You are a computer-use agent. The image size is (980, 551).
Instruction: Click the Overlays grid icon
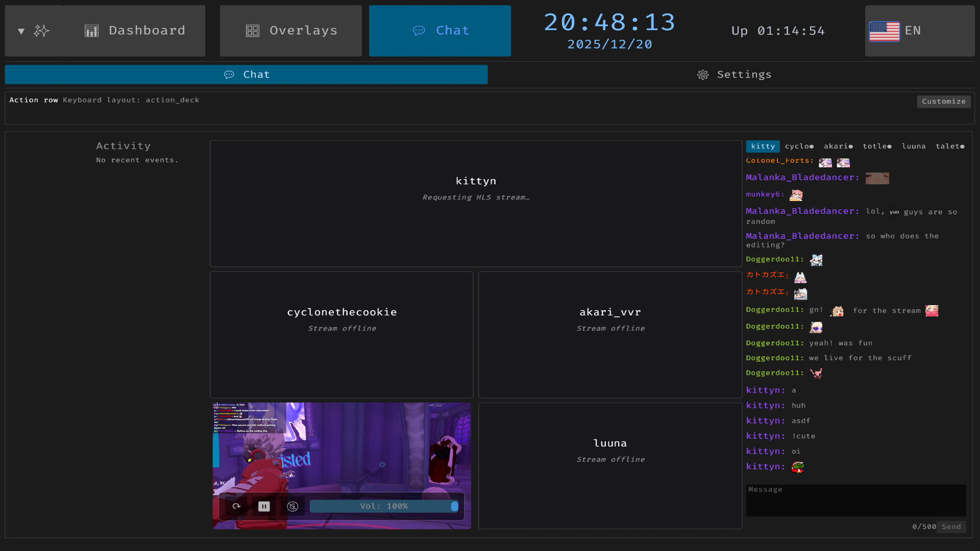point(252,31)
